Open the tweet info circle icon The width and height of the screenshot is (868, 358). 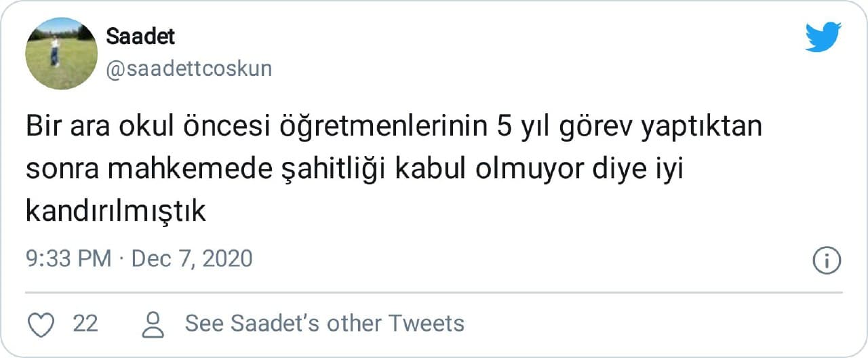point(827,260)
